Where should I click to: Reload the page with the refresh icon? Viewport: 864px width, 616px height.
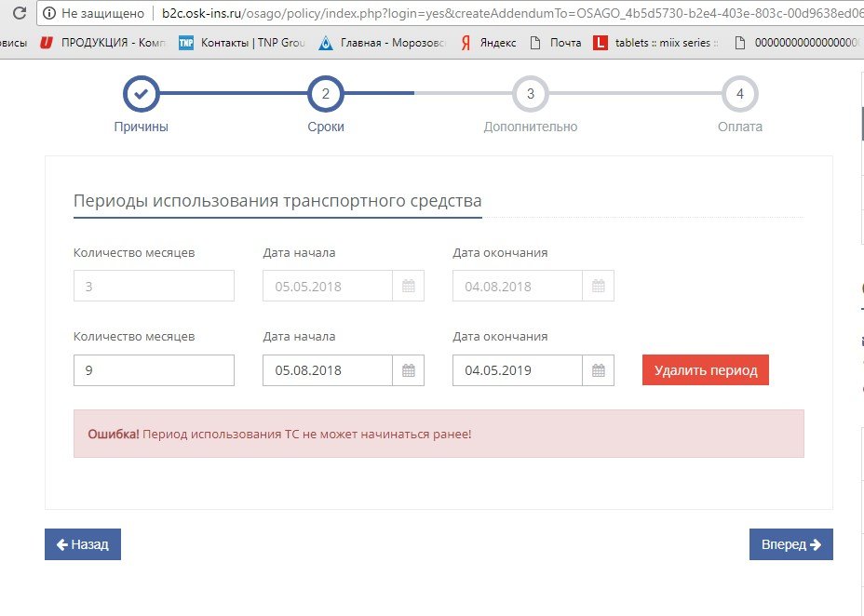pos(18,13)
